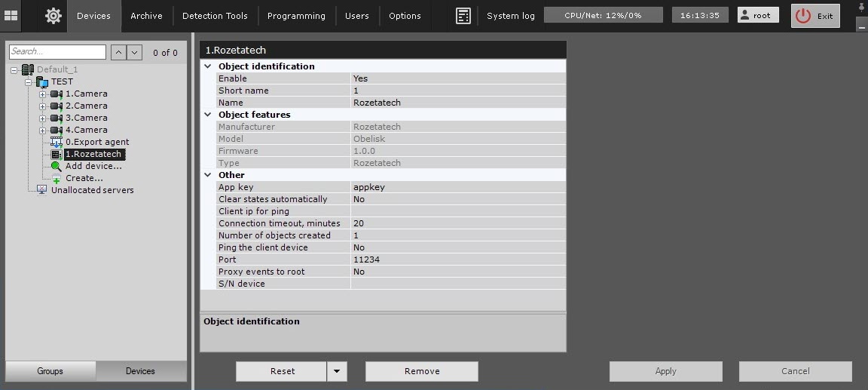868x390 pixels.
Task: Click the layouts grid icon in top-left
Action: coord(11,16)
